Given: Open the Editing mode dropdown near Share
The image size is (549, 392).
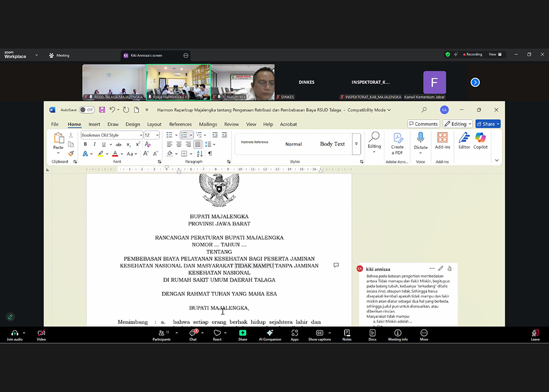Looking at the screenshot, I should pos(458,124).
